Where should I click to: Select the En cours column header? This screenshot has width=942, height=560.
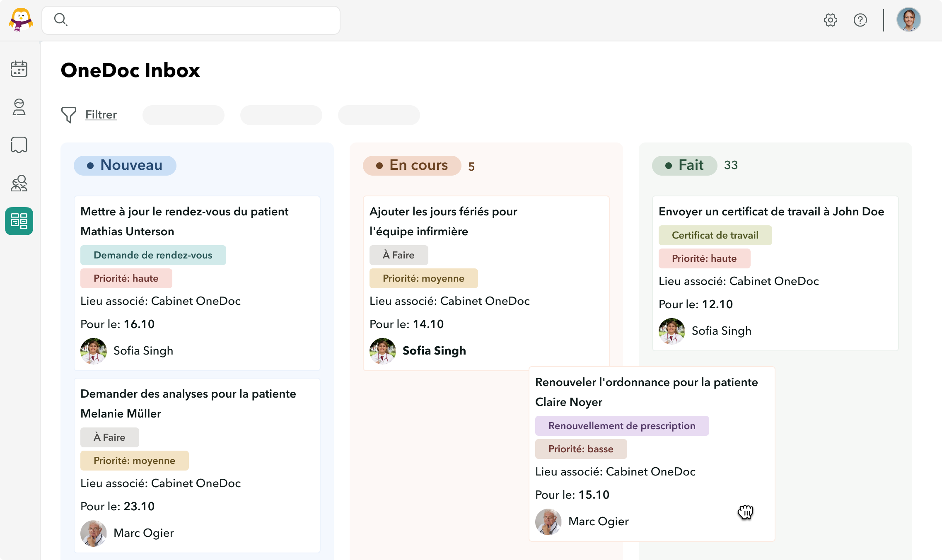(x=412, y=165)
